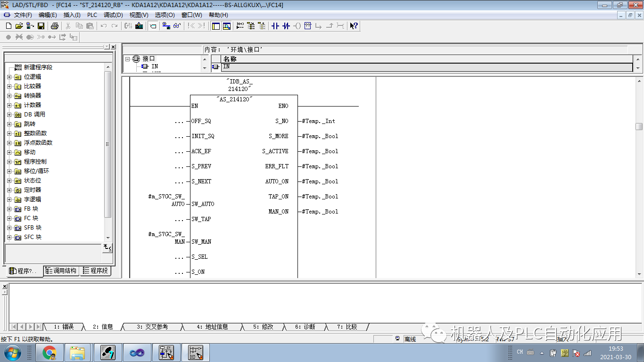Open the PLC menu
644x362 pixels.
click(92, 15)
